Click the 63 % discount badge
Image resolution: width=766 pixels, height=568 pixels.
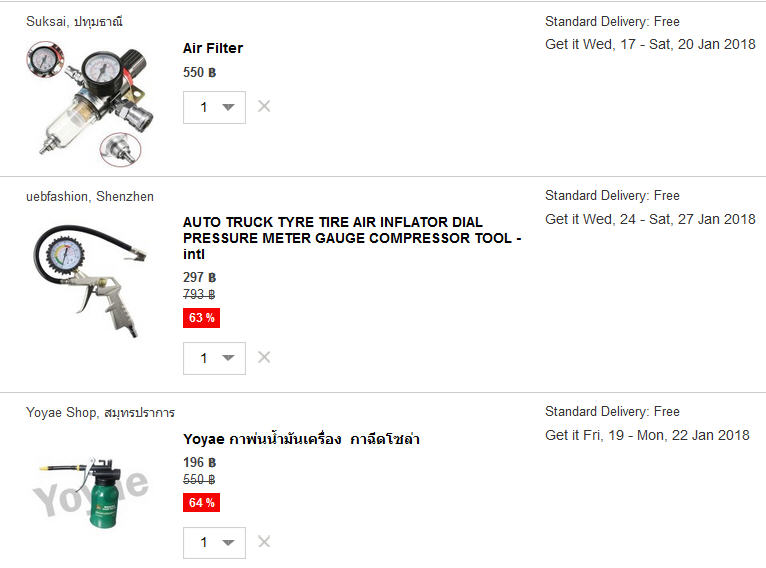(201, 318)
